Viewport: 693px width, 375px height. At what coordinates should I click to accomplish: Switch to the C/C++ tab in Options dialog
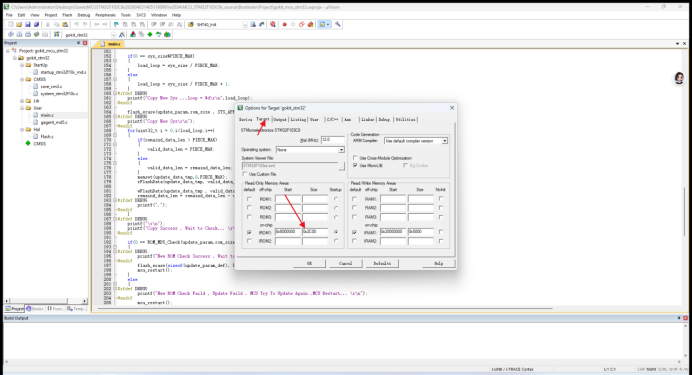coord(332,119)
